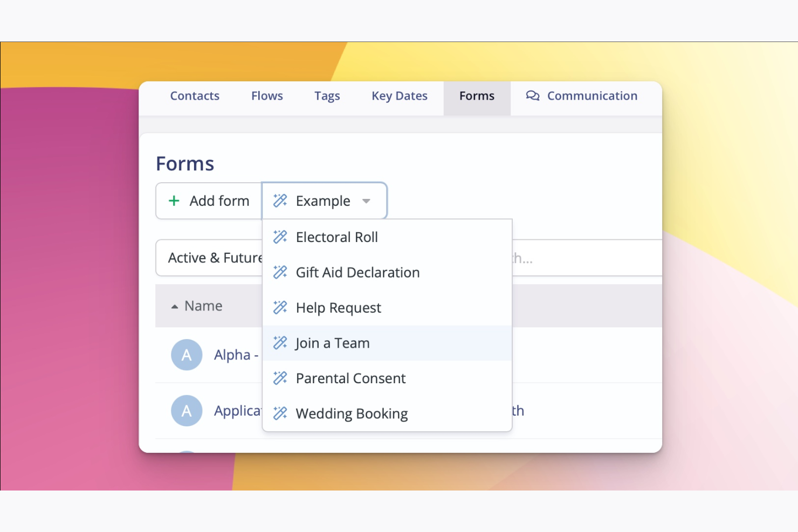This screenshot has height=532, width=798.
Task: Go to the Tags tab
Action: (x=327, y=96)
